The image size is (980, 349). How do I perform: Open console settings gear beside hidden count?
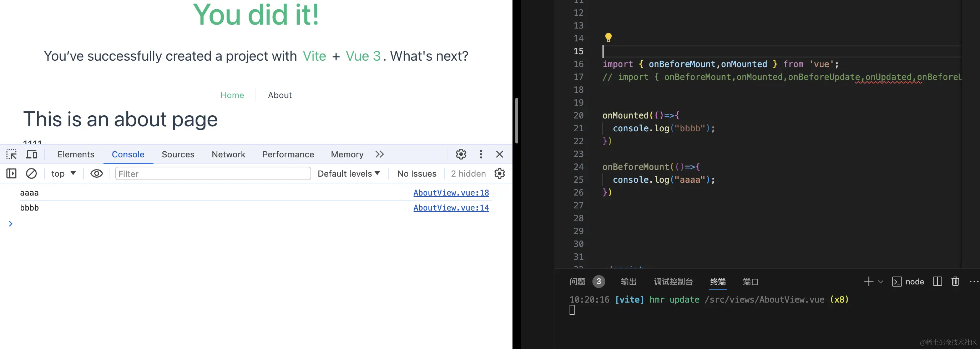pyautogui.click(x=500, y=173)
